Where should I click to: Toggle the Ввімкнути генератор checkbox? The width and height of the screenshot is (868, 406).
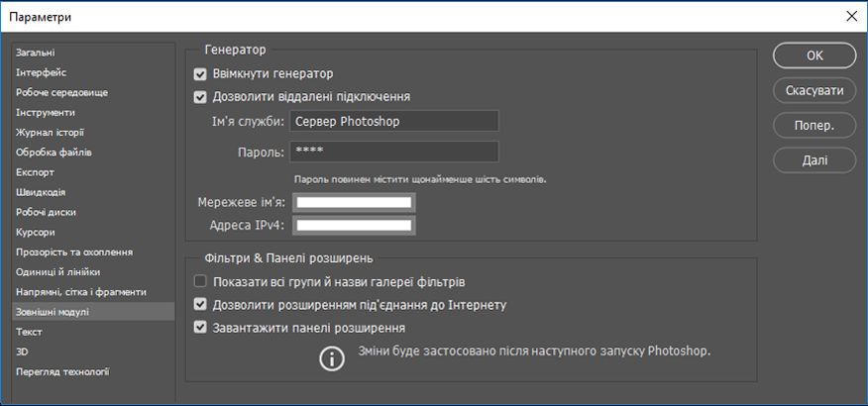[201, 73]
